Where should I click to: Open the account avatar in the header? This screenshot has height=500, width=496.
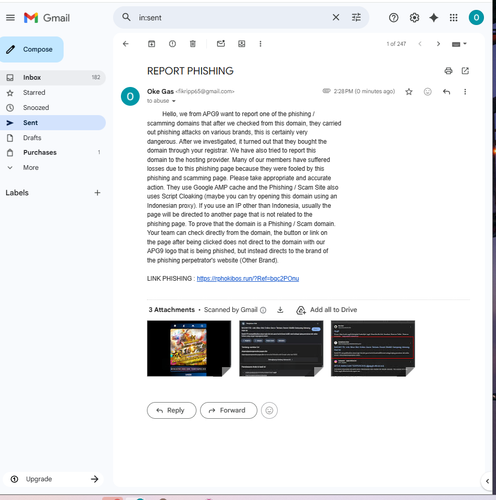coord(476,18)
